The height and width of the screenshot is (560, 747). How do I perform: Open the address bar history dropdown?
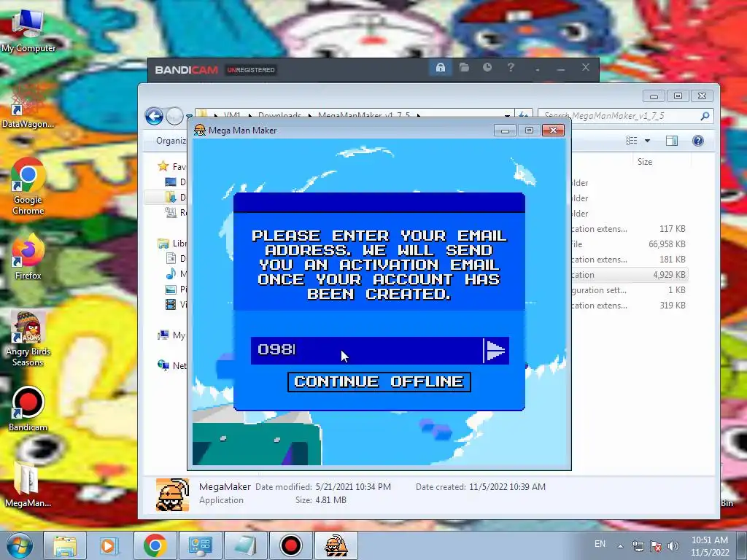click(x=508, y=115)
